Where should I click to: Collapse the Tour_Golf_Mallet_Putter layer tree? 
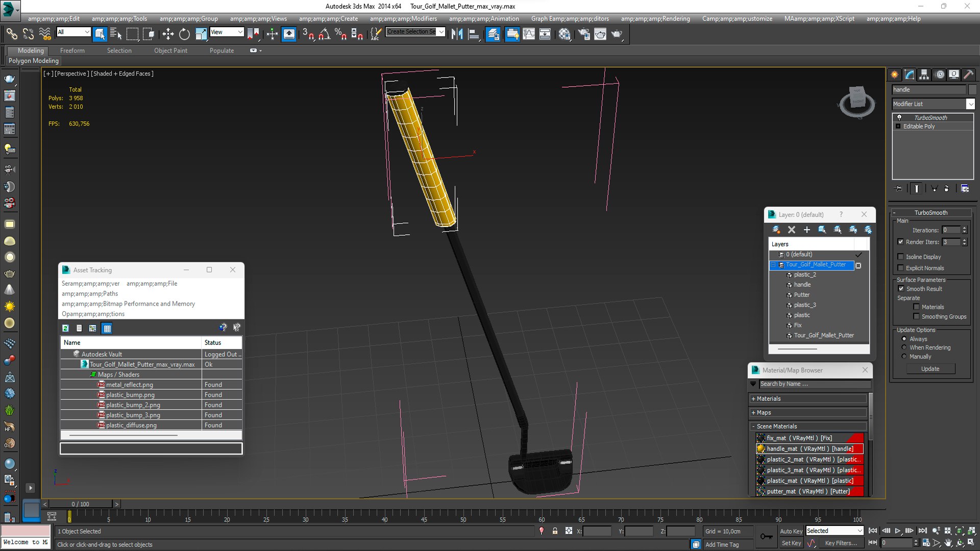tap(773, 265)
